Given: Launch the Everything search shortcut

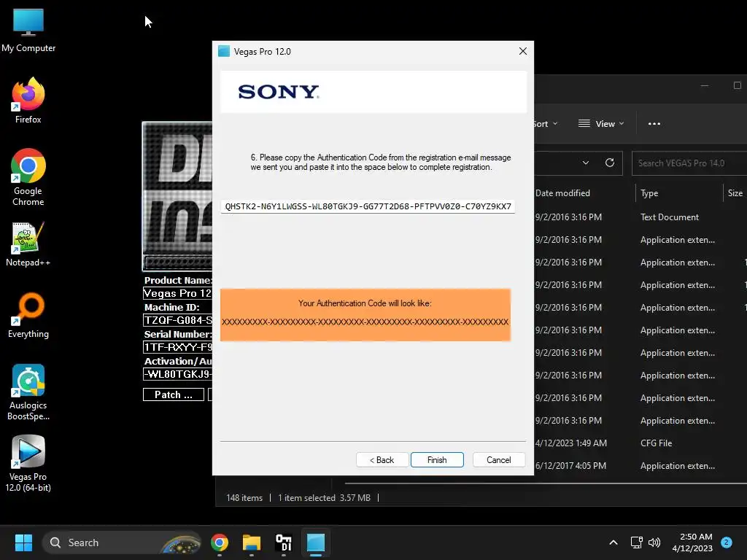Looking at the screenshot, I should point(28,315).
